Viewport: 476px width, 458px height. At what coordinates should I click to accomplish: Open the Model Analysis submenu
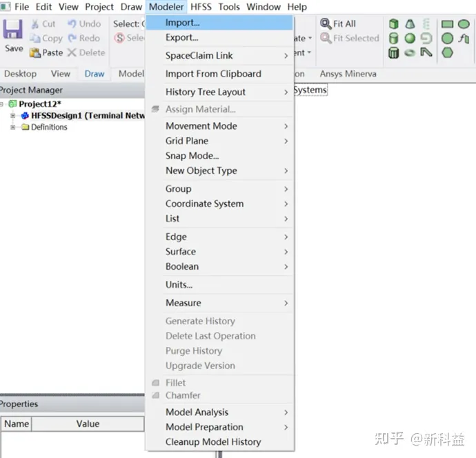220,412
